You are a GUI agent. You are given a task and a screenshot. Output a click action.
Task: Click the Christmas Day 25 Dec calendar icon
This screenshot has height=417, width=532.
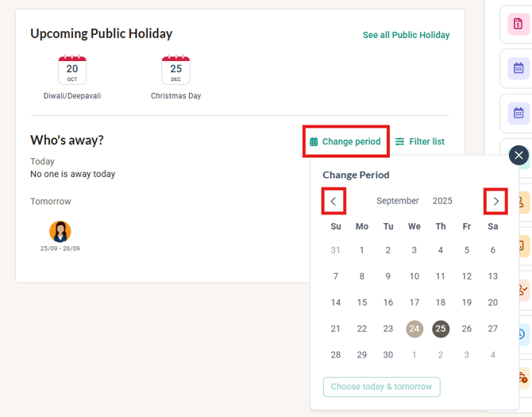tap(175, 71)
